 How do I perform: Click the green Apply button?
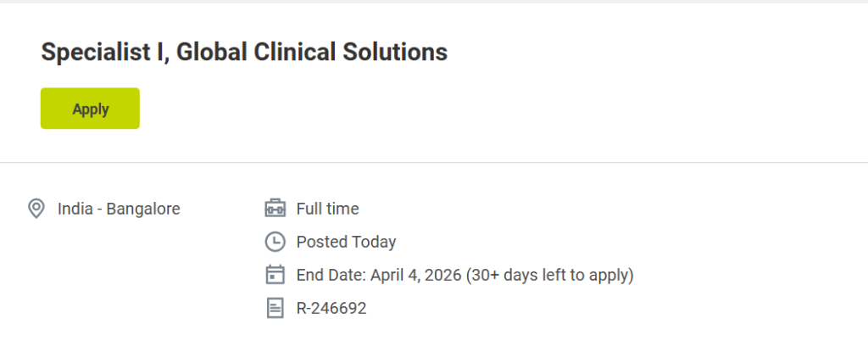click(90, 109)
